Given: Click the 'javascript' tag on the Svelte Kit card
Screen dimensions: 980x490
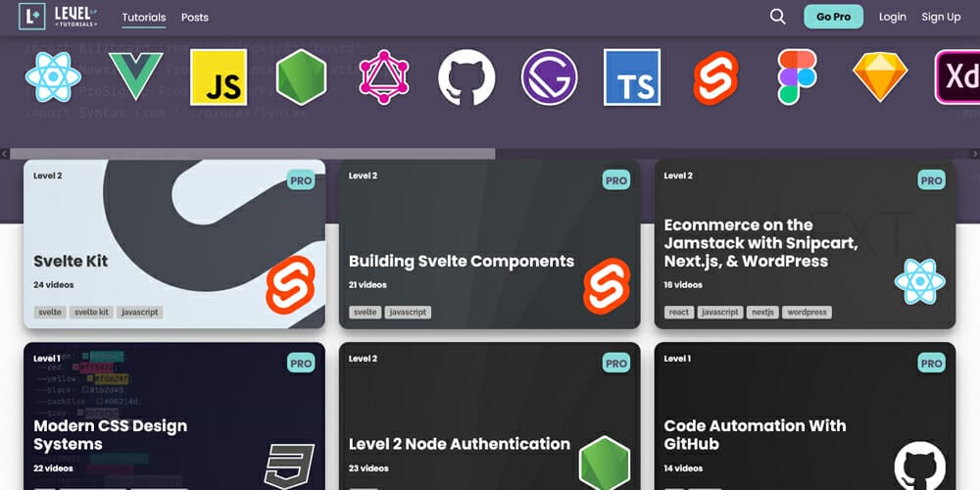Looking at the screenshot, I should [140, 312].
